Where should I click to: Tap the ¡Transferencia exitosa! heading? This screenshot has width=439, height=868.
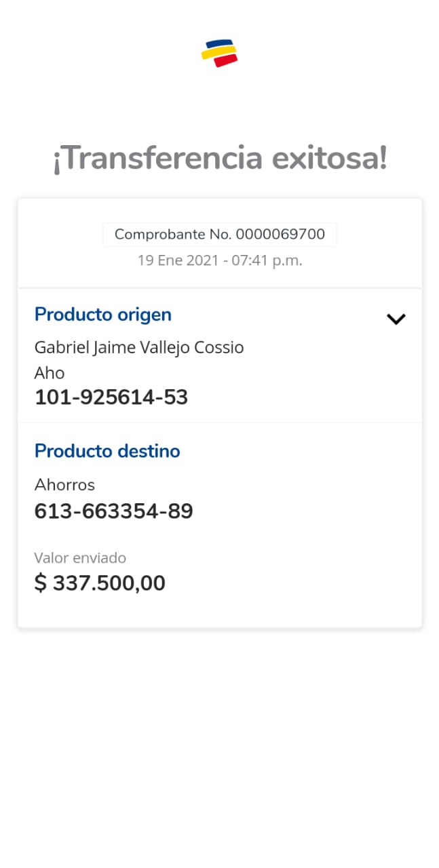tap(220, 159)
